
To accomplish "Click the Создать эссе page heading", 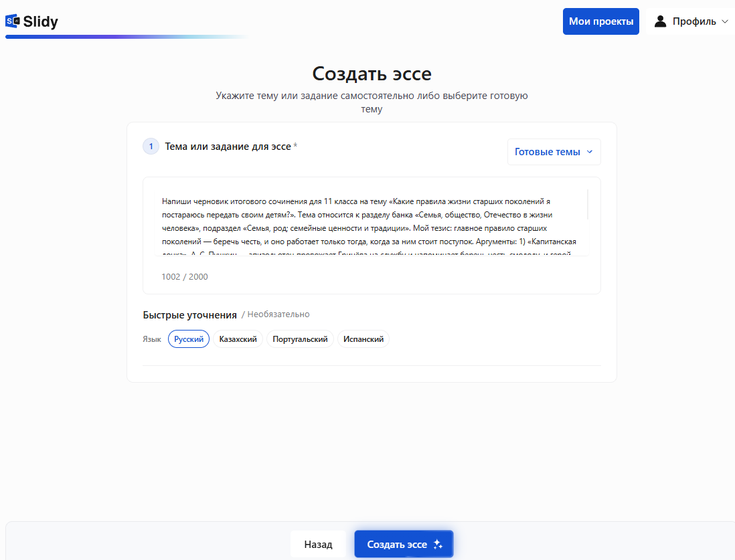I will click(x=372, y=74).
